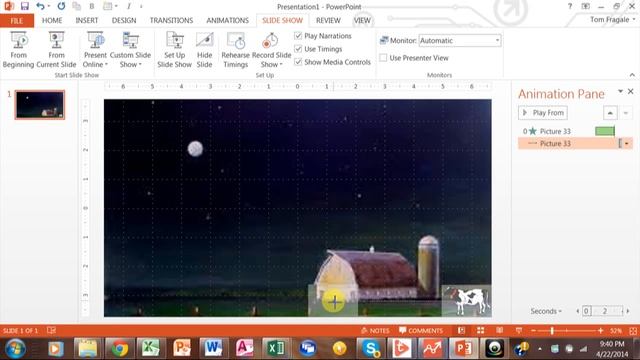The image size is (640, 360).
Task: Click Play From in Animation Pane
Action: coord(543,113)
